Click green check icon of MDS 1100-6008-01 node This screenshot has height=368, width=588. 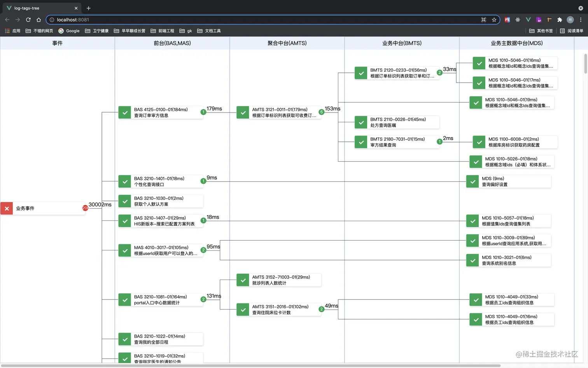coord(479,142)
